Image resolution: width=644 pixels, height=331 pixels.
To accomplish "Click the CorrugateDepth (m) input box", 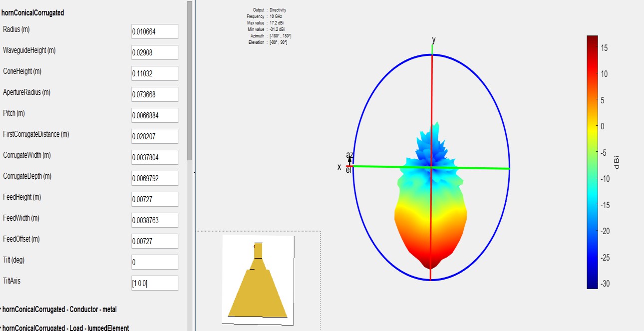I will coord(155,178).
